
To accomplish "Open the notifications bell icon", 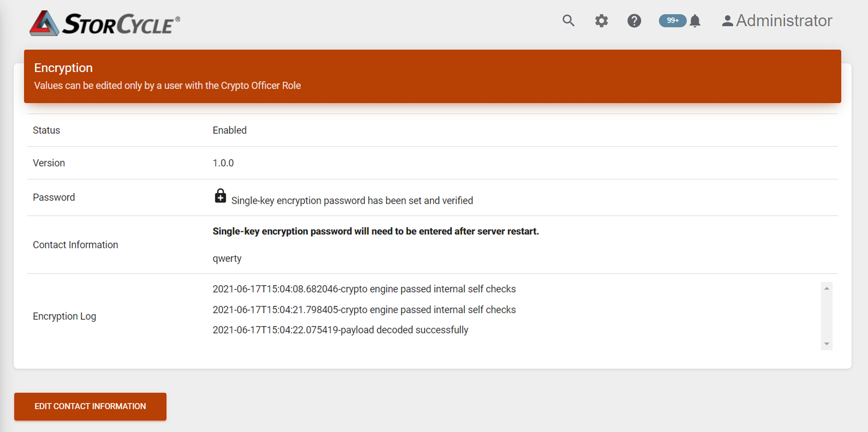I will 695,21.
